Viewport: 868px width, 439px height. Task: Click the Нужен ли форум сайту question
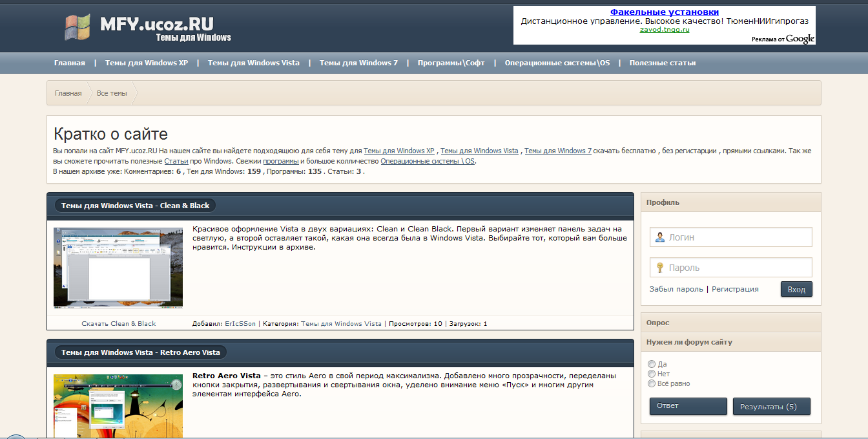689,342
